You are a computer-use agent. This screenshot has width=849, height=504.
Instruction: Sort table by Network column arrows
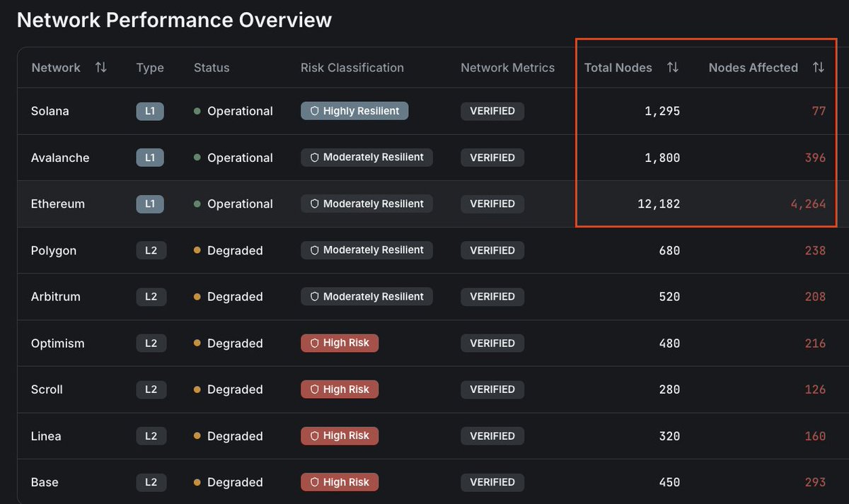tap(101, 68)
